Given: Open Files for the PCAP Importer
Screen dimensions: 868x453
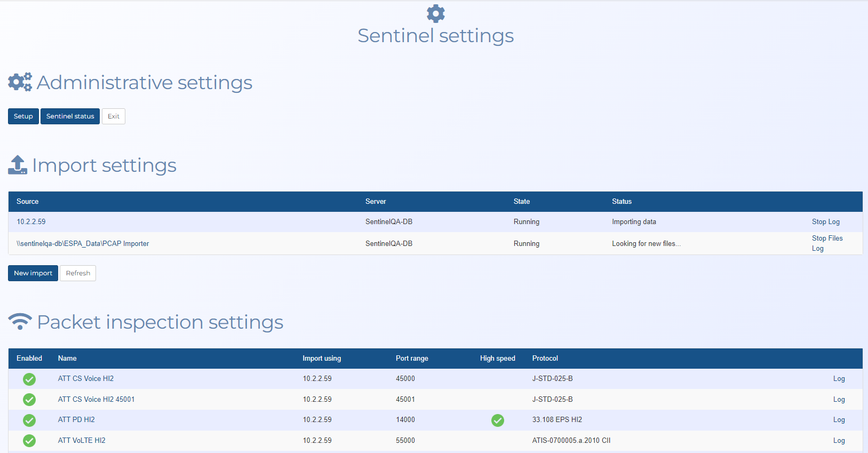Looking at the screenshot, I should (x=835, y=239).
